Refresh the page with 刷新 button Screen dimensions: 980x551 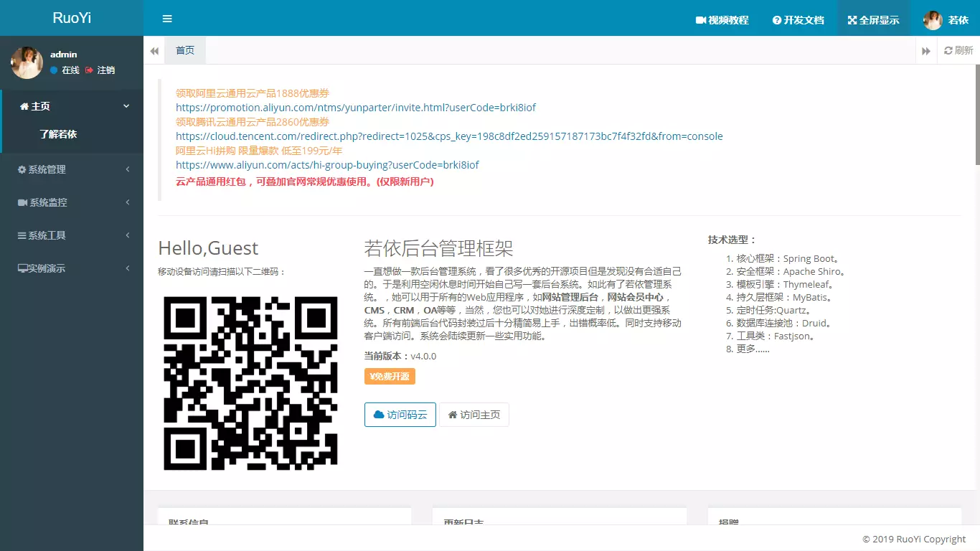click(958, 51)
